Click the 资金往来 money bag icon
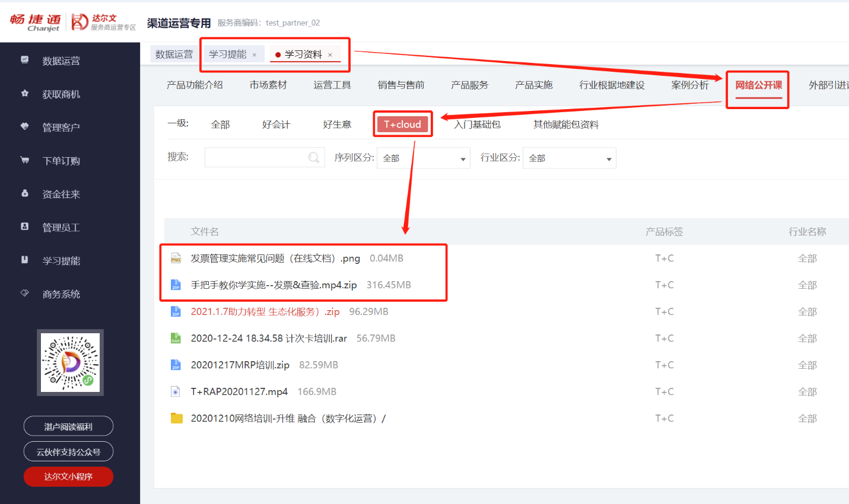This screenshot has width=849, height=504. click(x=25, y=193)
